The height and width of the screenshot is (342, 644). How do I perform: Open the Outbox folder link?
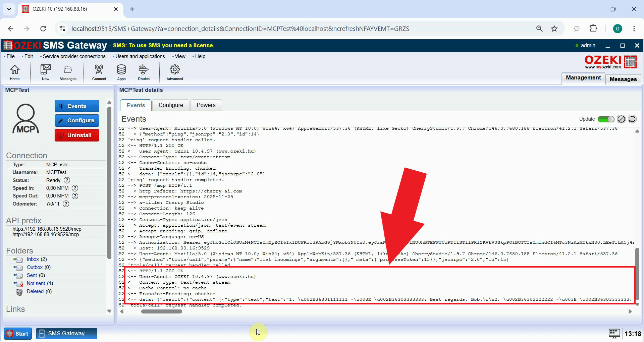35,267
